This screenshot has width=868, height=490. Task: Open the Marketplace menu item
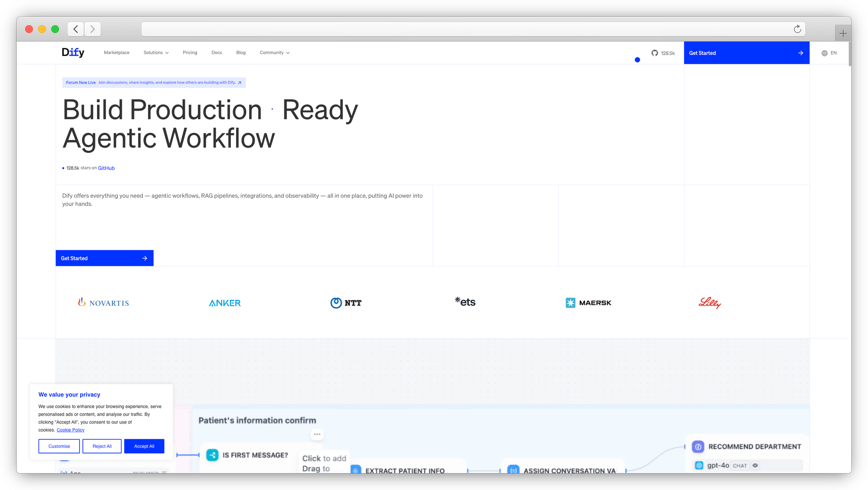pos(116,53)
